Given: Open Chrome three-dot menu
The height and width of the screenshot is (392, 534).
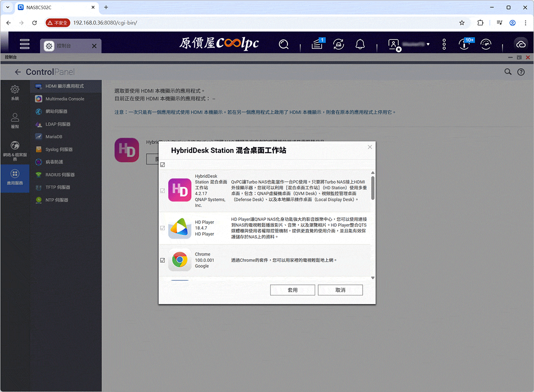Looking at the screenshot, I should [x=525, y=23].
